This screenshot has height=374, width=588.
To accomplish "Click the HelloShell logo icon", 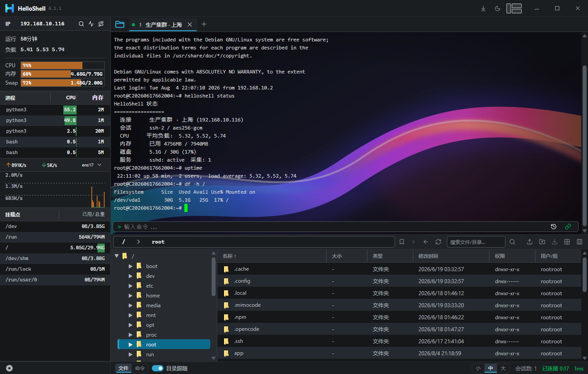I will point(10,8).
